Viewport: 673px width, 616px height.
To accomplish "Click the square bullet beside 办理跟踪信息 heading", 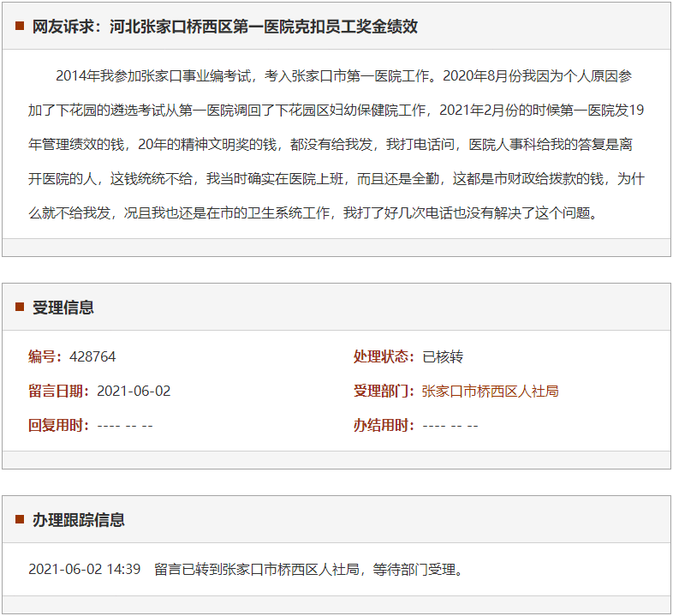I will pyautogui.click(x=20, y=519).
